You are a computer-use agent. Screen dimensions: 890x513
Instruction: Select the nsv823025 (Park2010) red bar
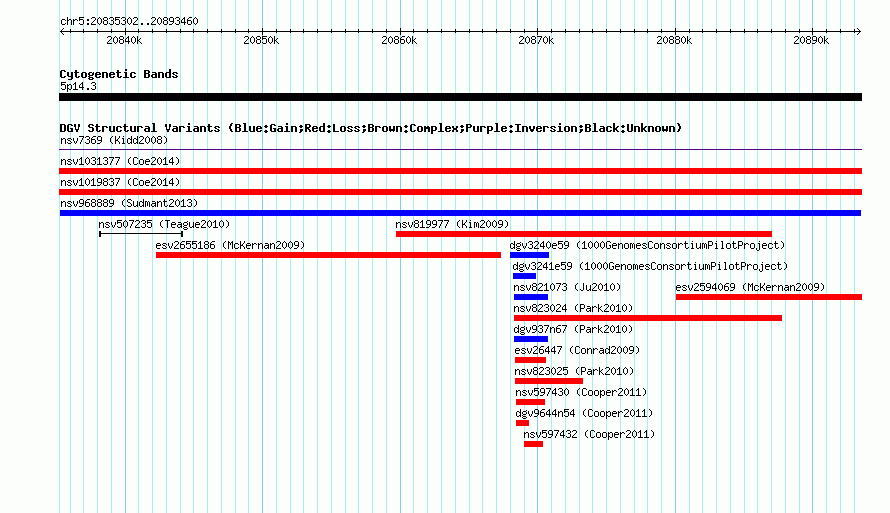(x=548, y=381)
